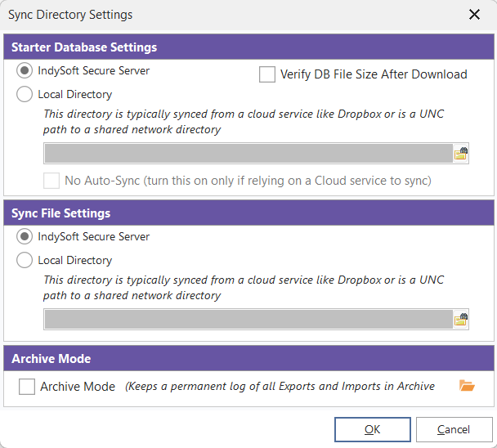Viewport: 497px width, 448px height.
Task: Toggle the No Auto-Sync checkbox
Action: click(51, 180)
